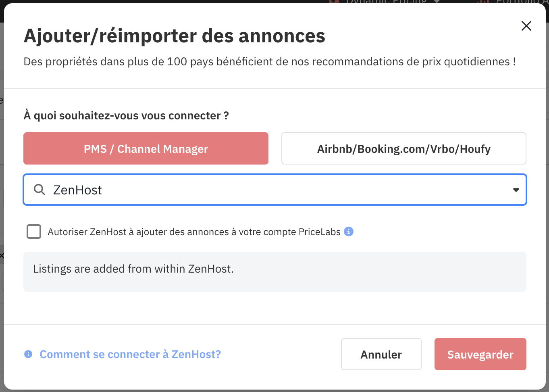Click the Sauvegarder button
549x392 pixels.
click(x=480, y=354)
